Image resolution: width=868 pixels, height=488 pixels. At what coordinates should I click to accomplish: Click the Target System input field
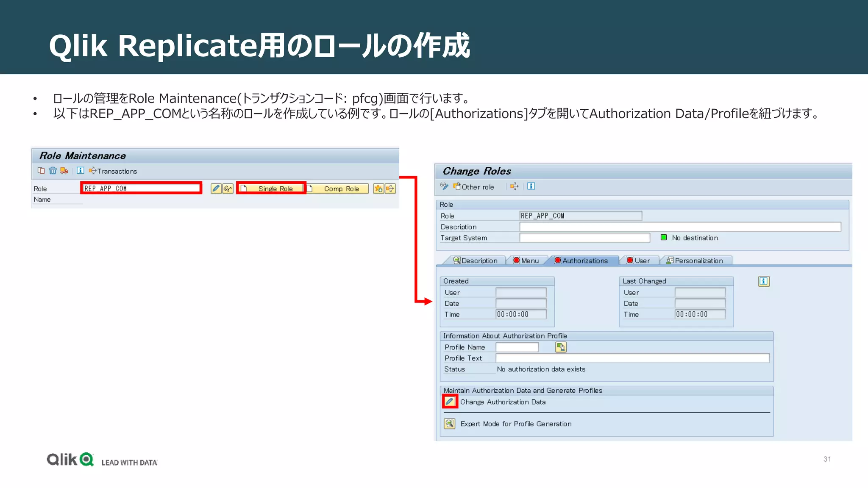(x=585, y=238)
